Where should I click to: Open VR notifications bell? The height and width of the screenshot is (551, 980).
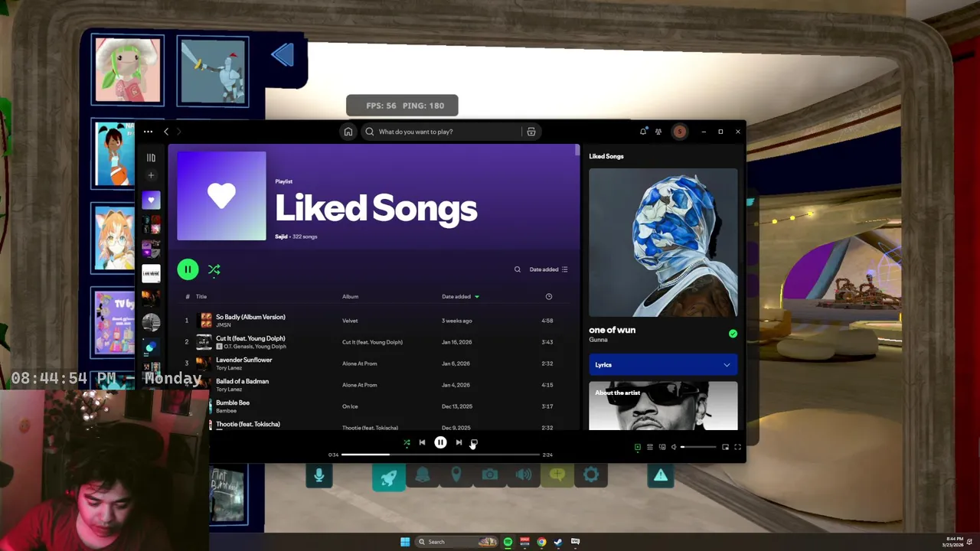(423, 475)
